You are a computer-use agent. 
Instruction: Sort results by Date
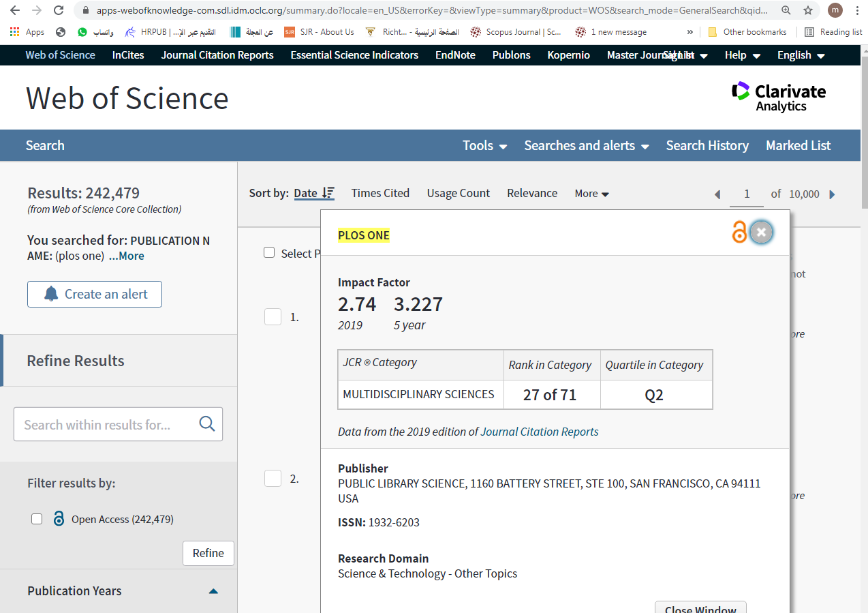pyautogui.click(x=306, y=193)
